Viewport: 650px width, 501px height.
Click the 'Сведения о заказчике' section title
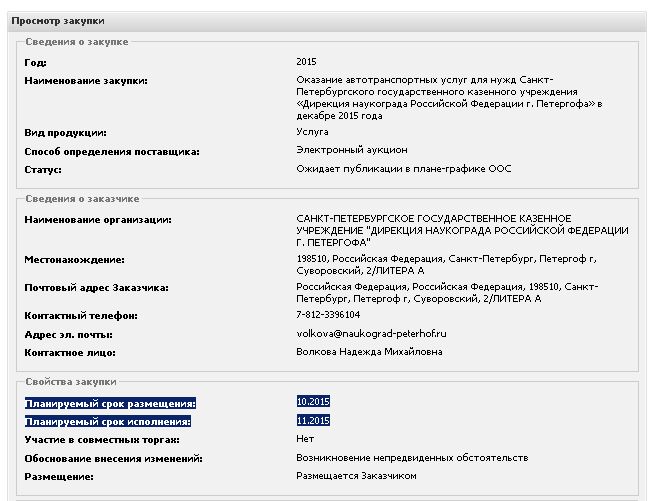pos(82,199)
